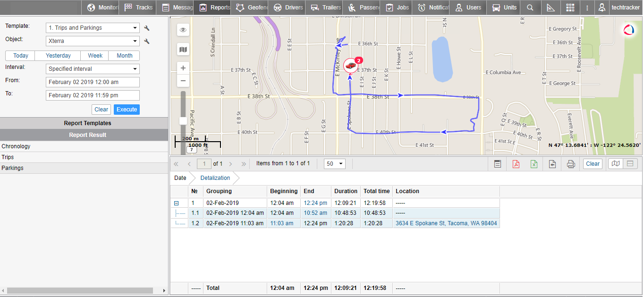Select the Parkings report result
The width and height of the screenshot is (644, 297).
13,168
